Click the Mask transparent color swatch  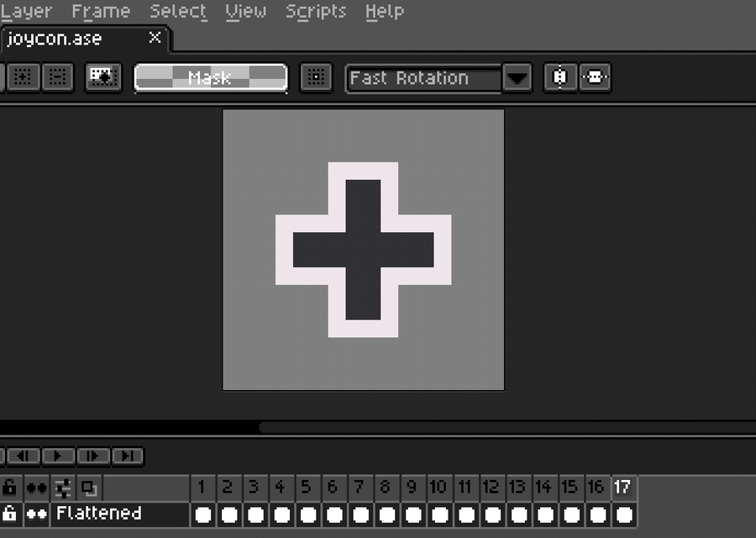pyautogui.click(x=211, y=77)
